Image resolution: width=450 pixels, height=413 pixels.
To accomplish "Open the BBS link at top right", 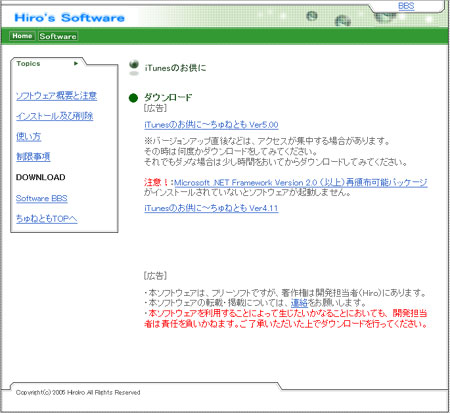I will [406, 6].
